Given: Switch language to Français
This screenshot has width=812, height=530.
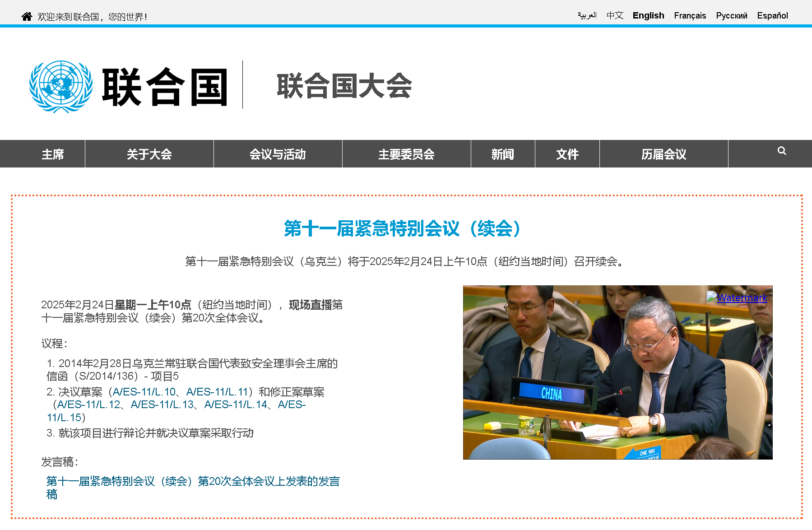Looking at the screenshot, I should (x=689, y=16).
